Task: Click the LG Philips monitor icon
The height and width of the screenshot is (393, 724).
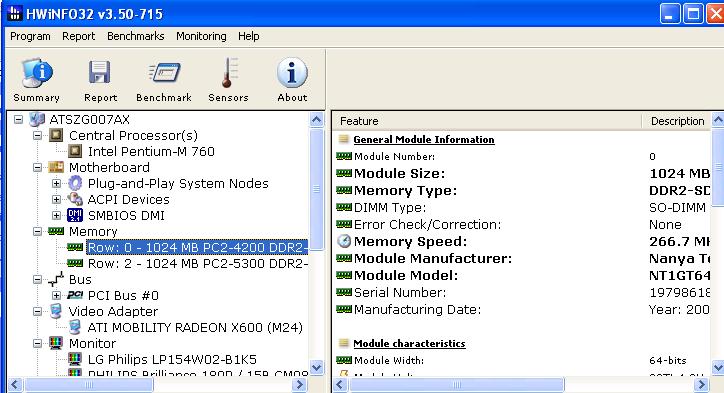Action: click(x=75, y=359)
